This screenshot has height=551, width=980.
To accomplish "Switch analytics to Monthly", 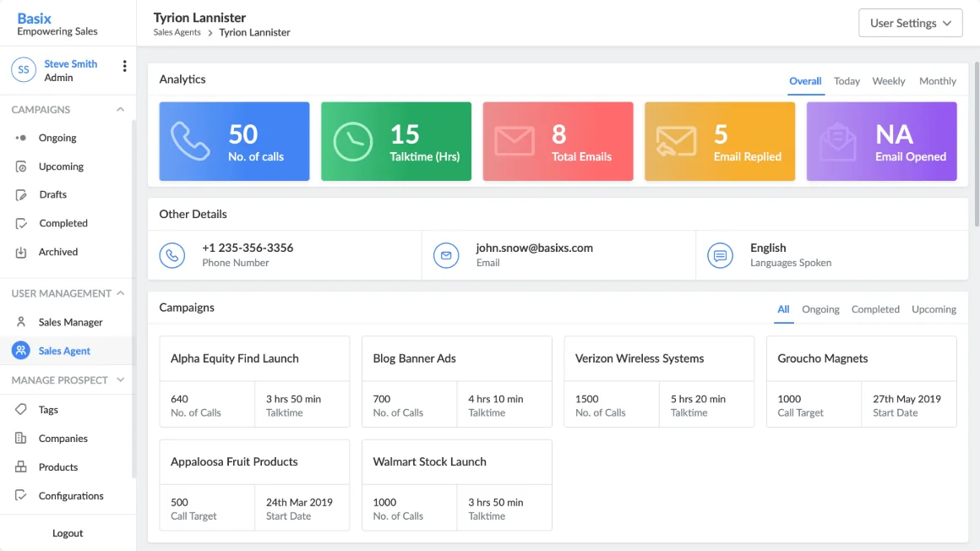I will (938, 81).
